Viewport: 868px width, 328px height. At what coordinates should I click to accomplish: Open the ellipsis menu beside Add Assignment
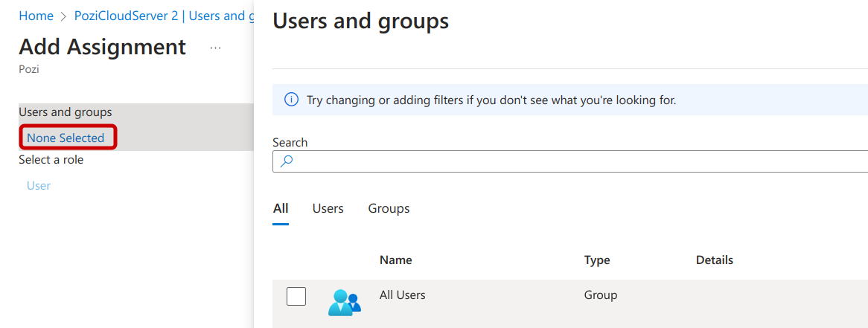[x=215, y=48]
